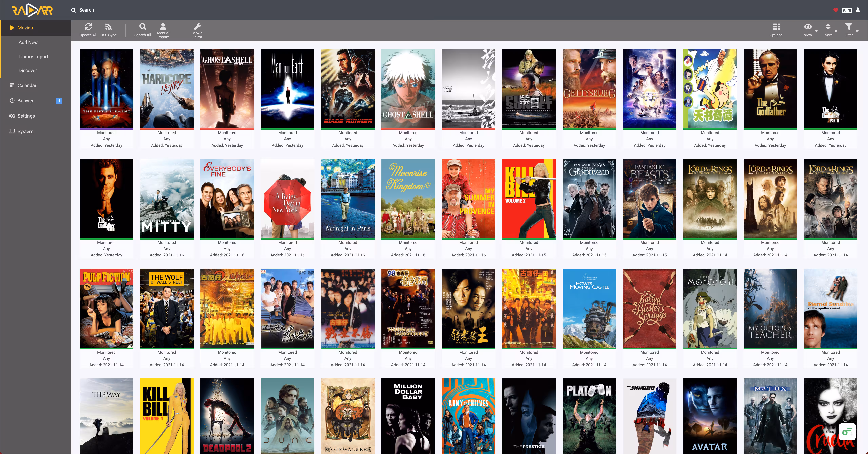Viewport: 868px width, 454px height.
Task: Click the Radarr logo
Action: click(32, 10)
